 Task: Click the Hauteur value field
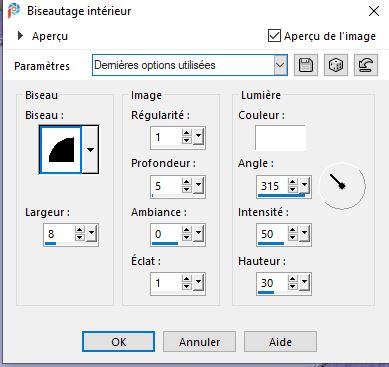[x=272, y=283]
